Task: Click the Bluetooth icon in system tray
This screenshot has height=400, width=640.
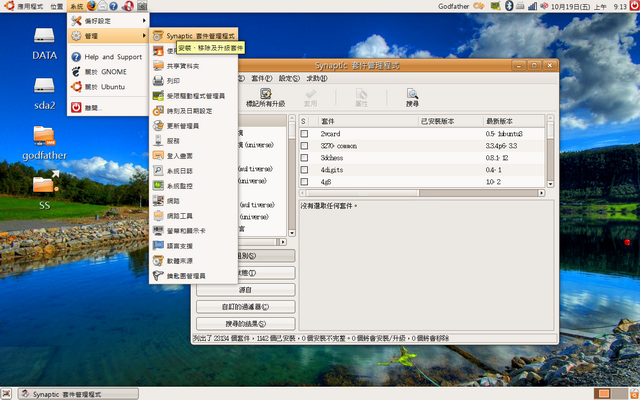Action: pos(509,6)
